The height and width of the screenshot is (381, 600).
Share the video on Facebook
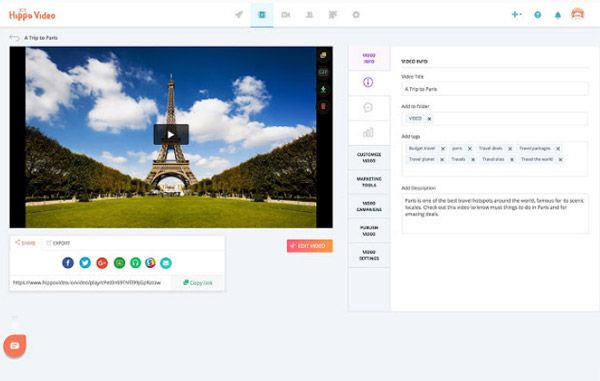pos(68,263)
